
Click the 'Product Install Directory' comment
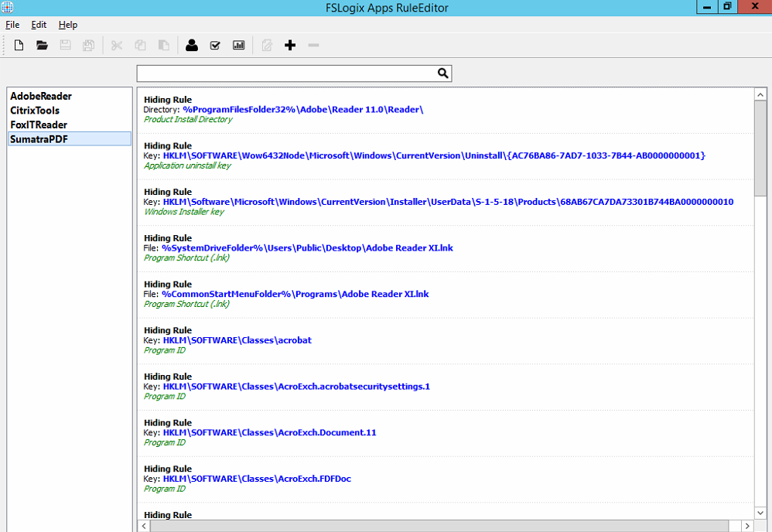[188, 120]
